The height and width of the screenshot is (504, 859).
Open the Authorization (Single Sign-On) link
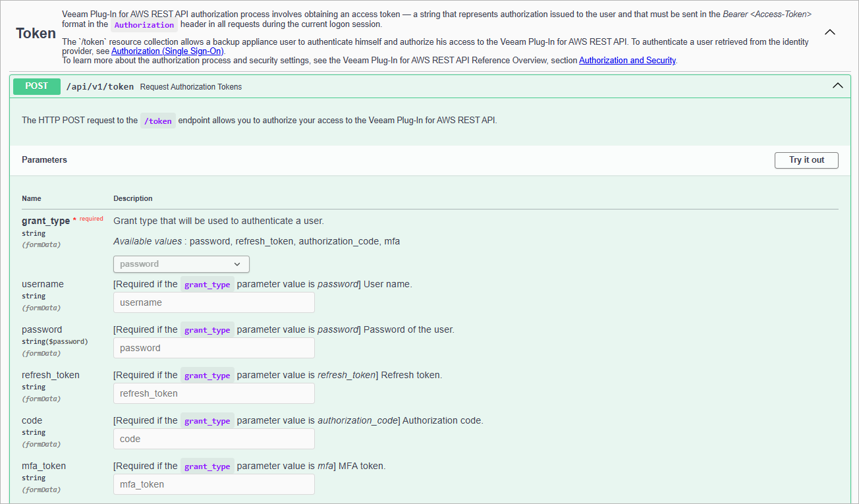pos(168,51)
